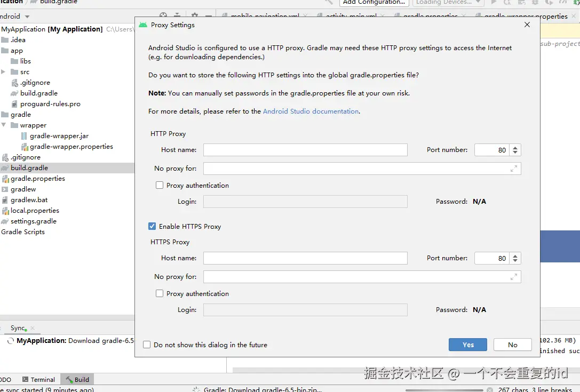Decrease the HTTP proxy port number
This screenshot has width=580, height=392.
pos(515,153)
